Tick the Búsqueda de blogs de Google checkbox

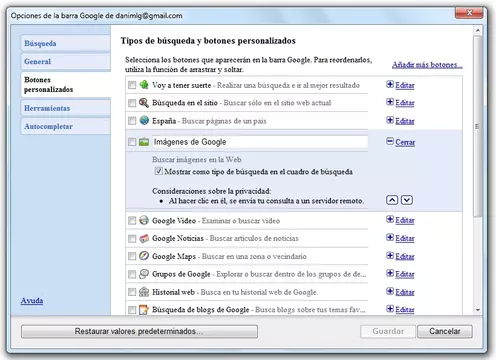tap(132, 310)
